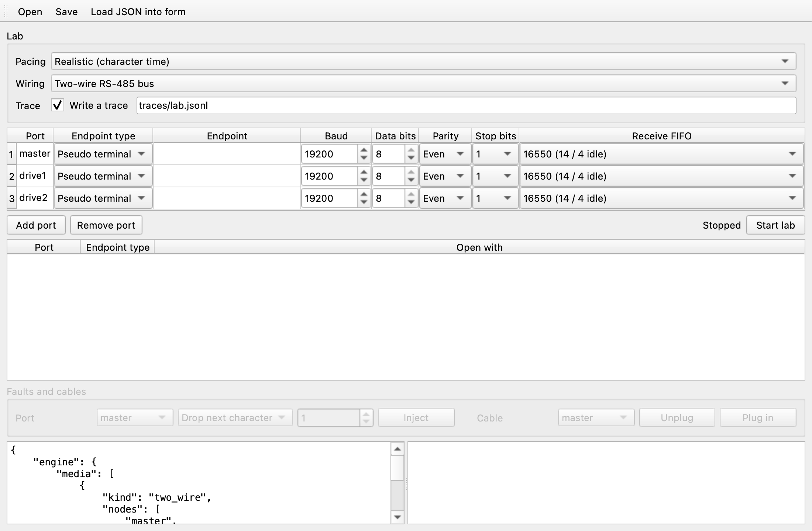Click the JSON editor scrollbar down arrow

point(398,517)
